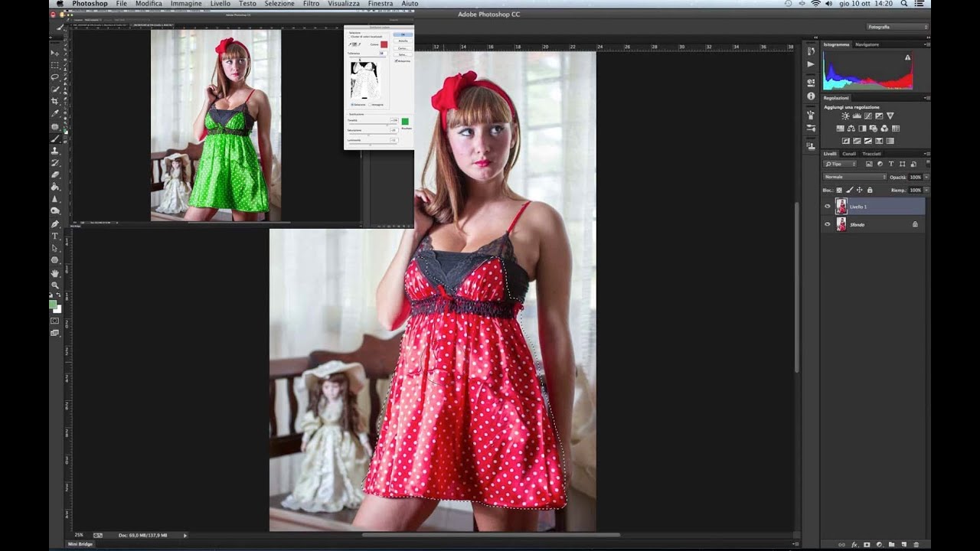
Task: Open the Normale blend mode dropdown
Action: pos(854,177)
